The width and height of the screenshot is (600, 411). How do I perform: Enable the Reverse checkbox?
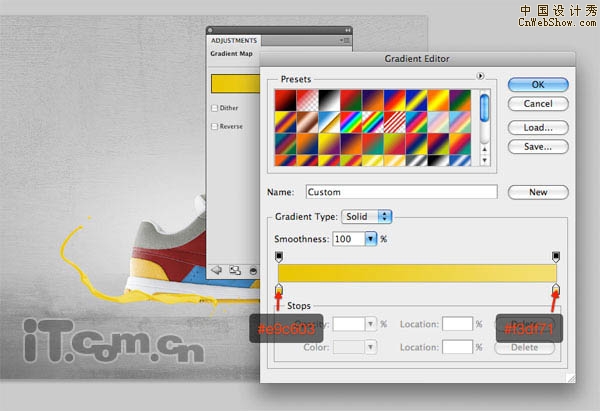coord(215,126)
